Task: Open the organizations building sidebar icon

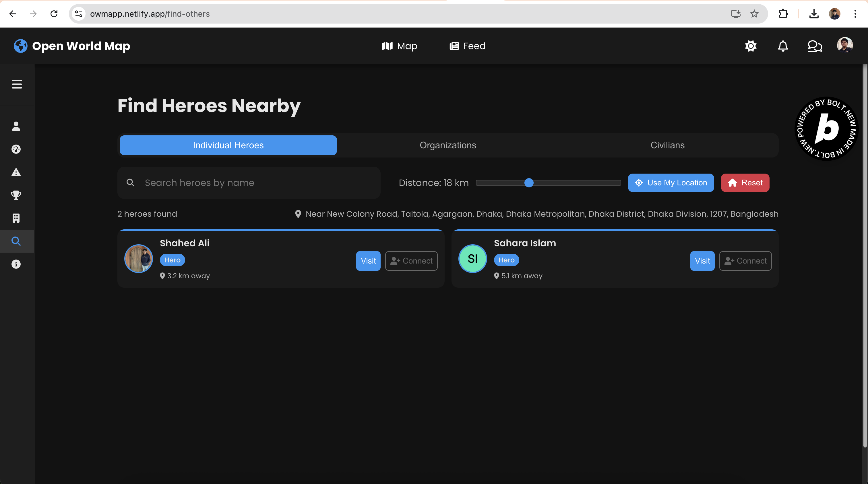Action: (16, 218)
